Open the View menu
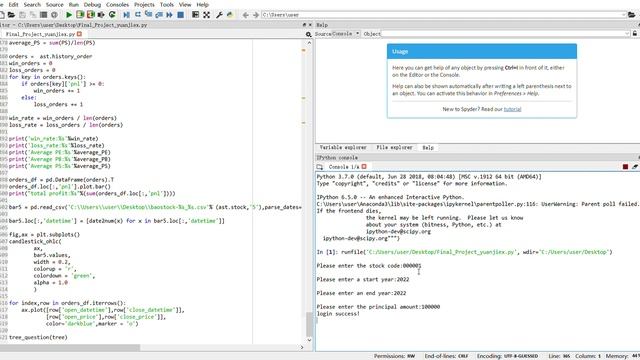The height and width of the screenshot is (360, 640). (x=185, y=4)
